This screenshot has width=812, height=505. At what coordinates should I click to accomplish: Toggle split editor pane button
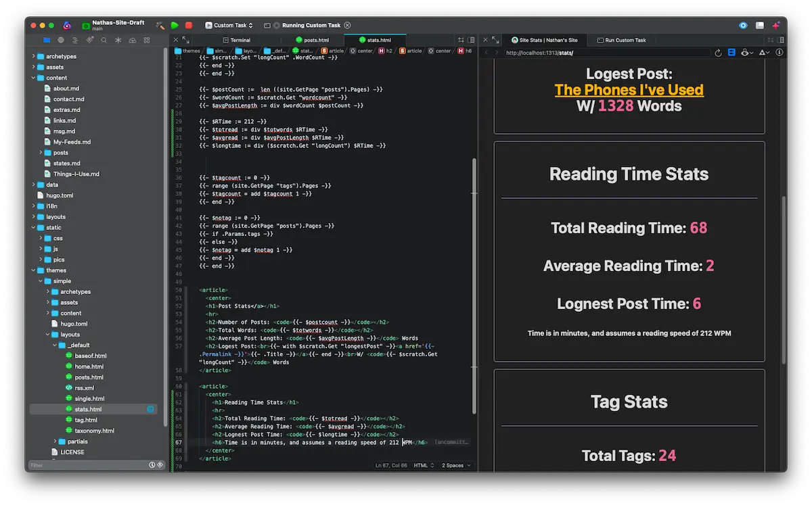point(472,40)
